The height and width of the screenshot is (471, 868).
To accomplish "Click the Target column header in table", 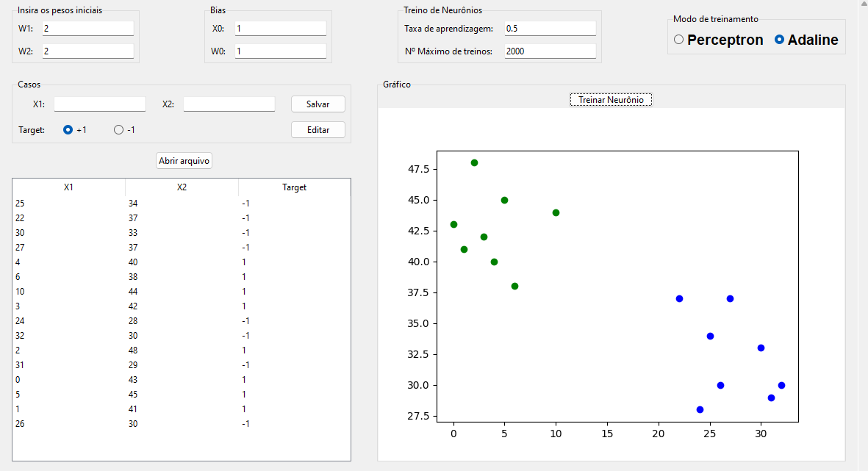I will [x=294, y=187].
